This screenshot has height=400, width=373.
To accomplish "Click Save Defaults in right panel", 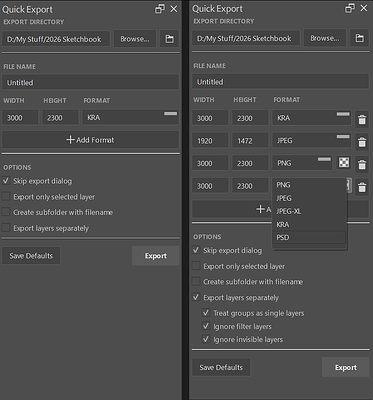I will pos(221,367).
